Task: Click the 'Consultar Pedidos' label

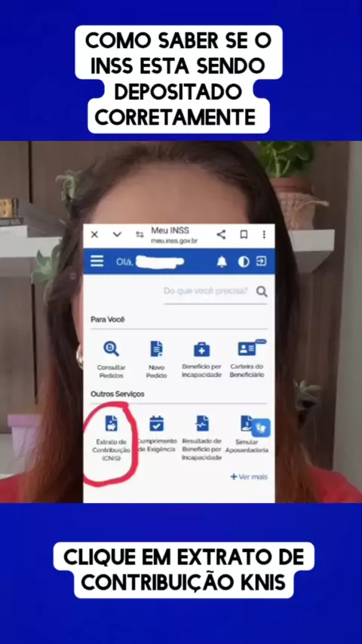Action: (111, 371)
